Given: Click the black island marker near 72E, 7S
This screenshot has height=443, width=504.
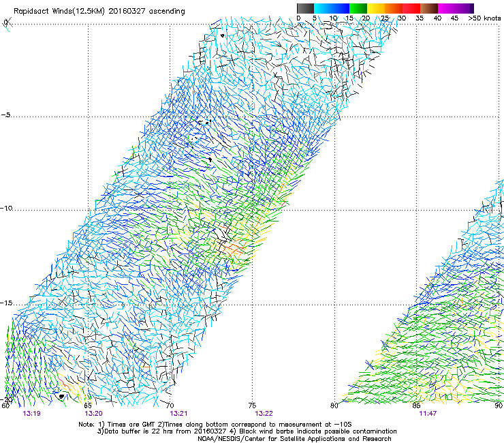Looking at the screenshot, I should (x=210, y=159).
